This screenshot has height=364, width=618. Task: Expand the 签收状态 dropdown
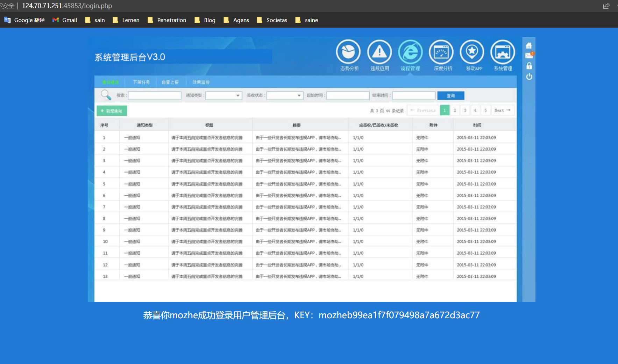coord(285,95)
